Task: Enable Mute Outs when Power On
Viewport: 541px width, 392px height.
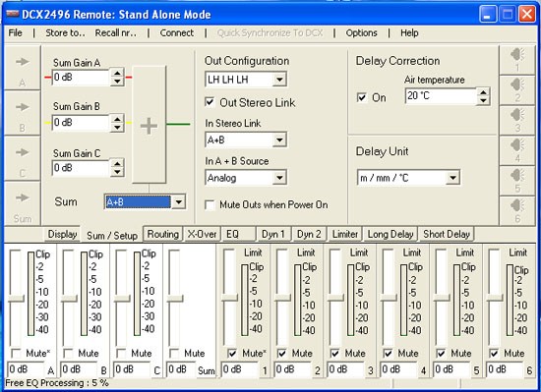Action: 210,204
